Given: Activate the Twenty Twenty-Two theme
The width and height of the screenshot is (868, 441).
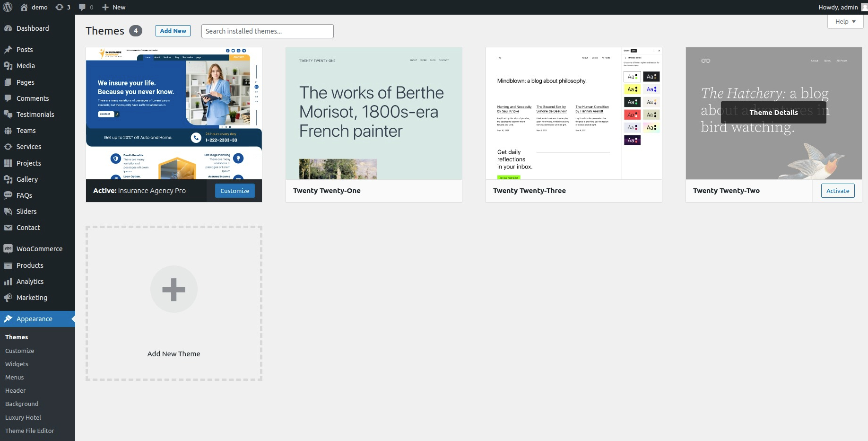Looking at the screenshot, I should coord(838,191).
